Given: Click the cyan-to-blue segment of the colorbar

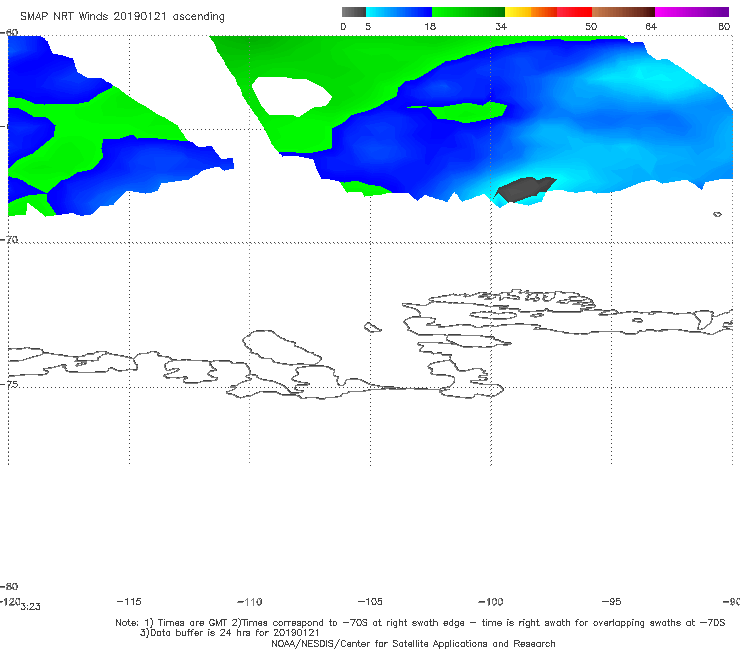Looking at the screenshot, I should 399,12.
